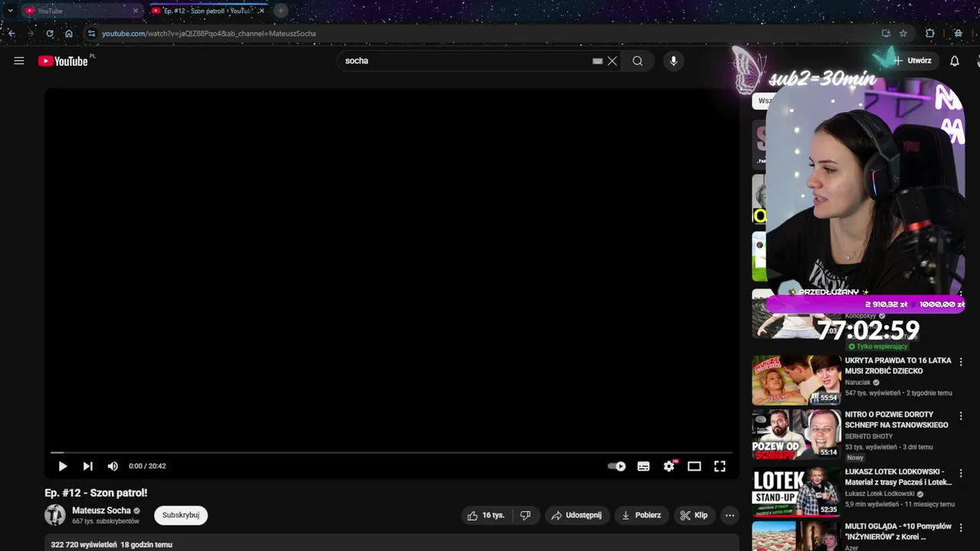
Task: Click the Utwórz create button
Action: pos(912,60)
